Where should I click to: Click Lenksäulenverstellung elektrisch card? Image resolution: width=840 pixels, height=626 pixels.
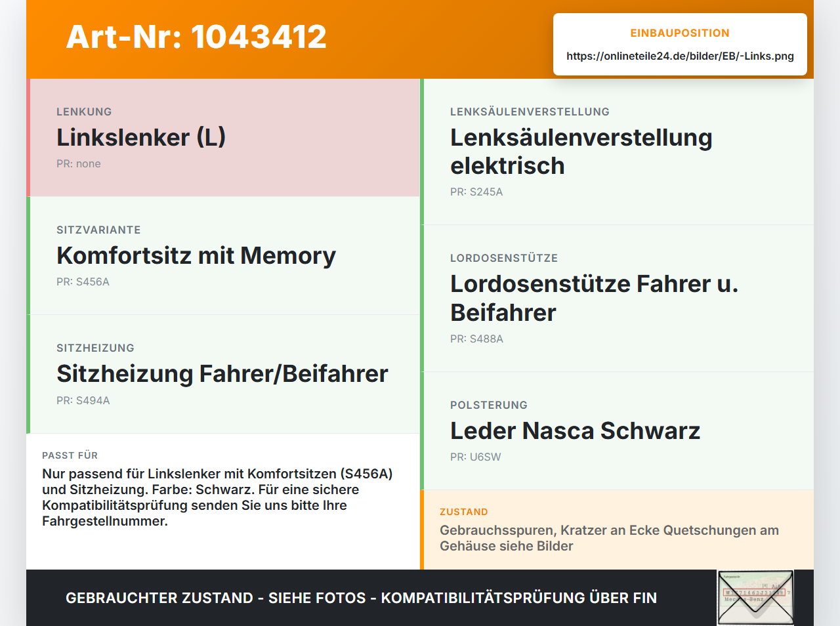pyautogui.click(x=617, y=152)
